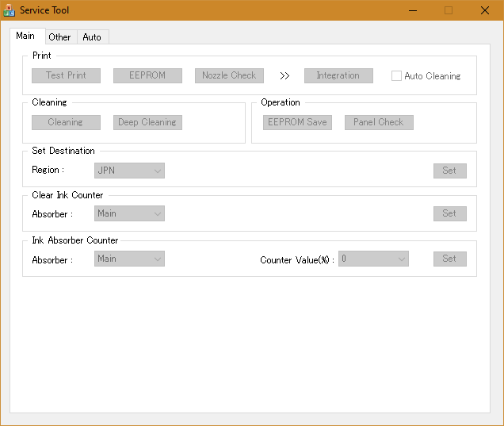Run the Nozzle Check
The width and height of the screenshot is (504, 426).
pyautogui.click(x=229, y=75)
